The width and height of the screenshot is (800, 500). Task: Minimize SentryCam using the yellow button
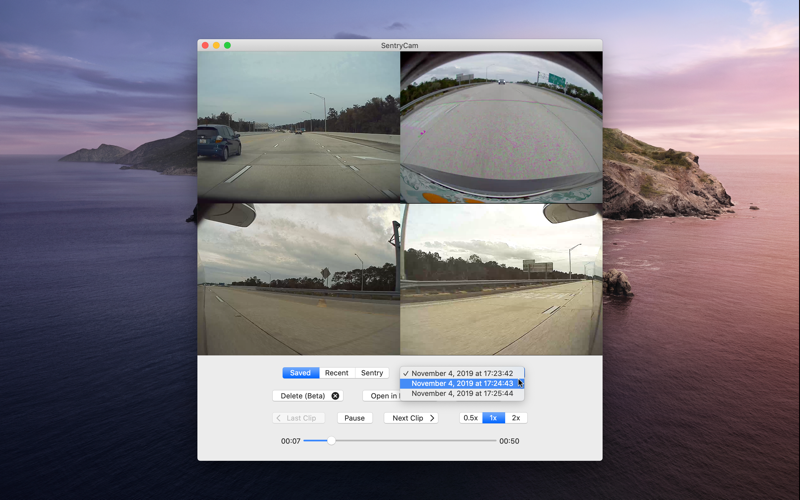[216, 45]
